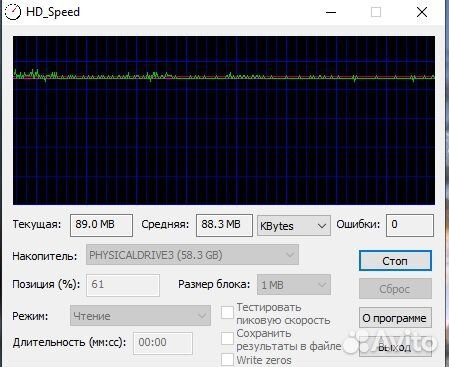Click the Размер блока: label

point(214,284)
